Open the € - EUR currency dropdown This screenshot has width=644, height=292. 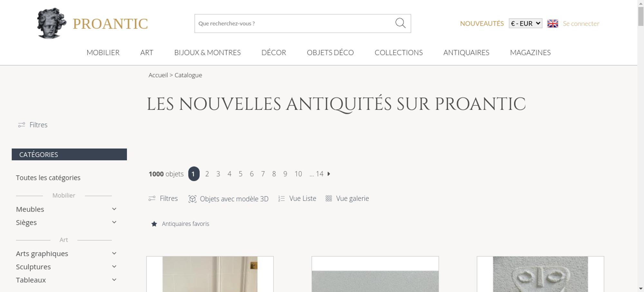point(526,23)
